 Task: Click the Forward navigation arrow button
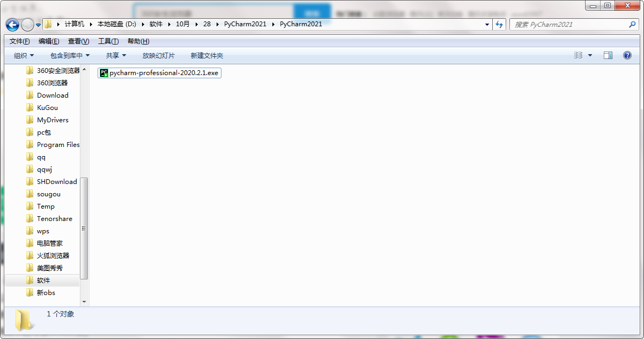point(27,25)
